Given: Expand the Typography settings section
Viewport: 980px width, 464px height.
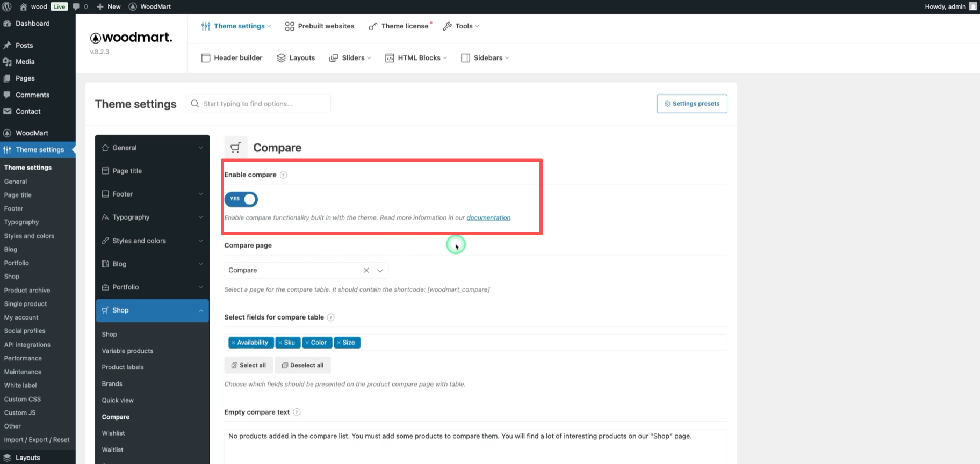Looking at the screenshot, I should click(152, 218).
